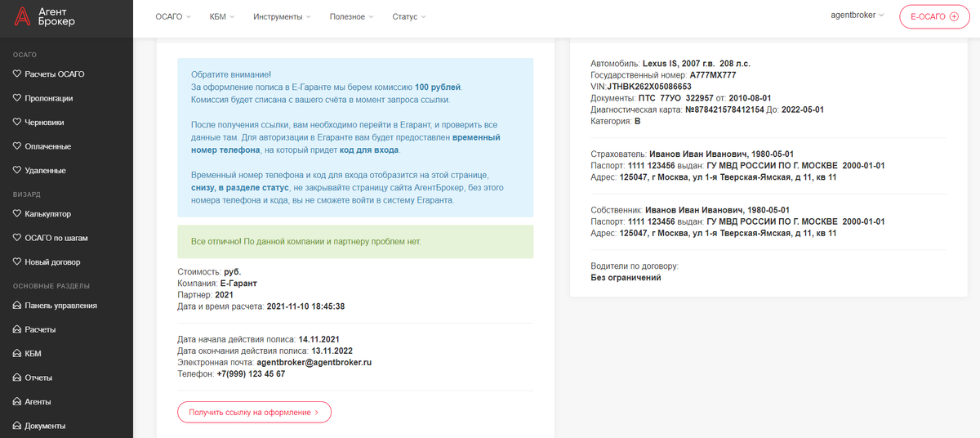Click the Категория: B line
980x438 pixels.
coord(616,121)
